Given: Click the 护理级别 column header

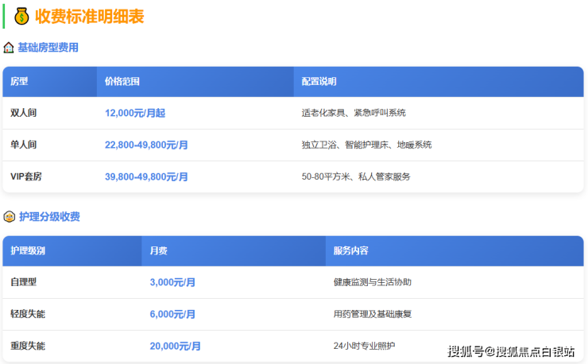Looking at the screenshot, I should point(28,250).
